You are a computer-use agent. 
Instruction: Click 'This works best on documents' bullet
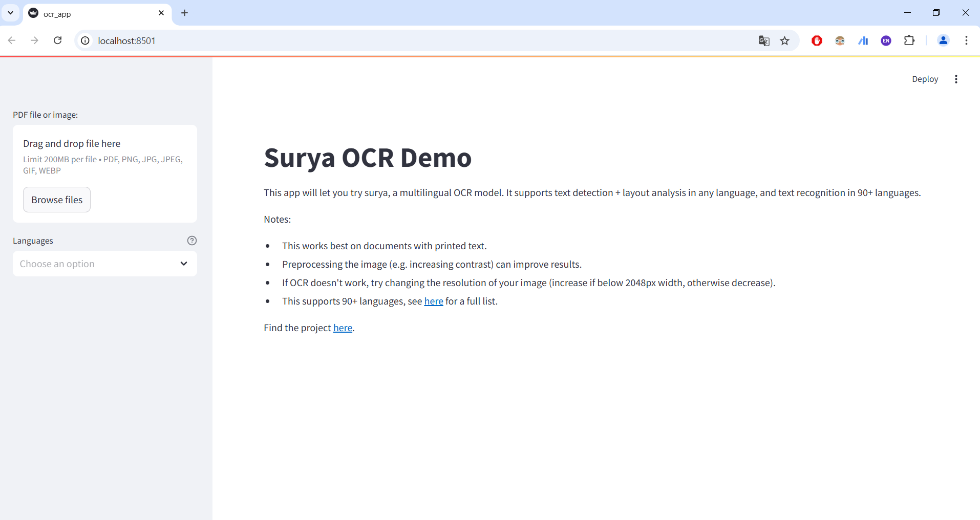[x=385, y=246]
